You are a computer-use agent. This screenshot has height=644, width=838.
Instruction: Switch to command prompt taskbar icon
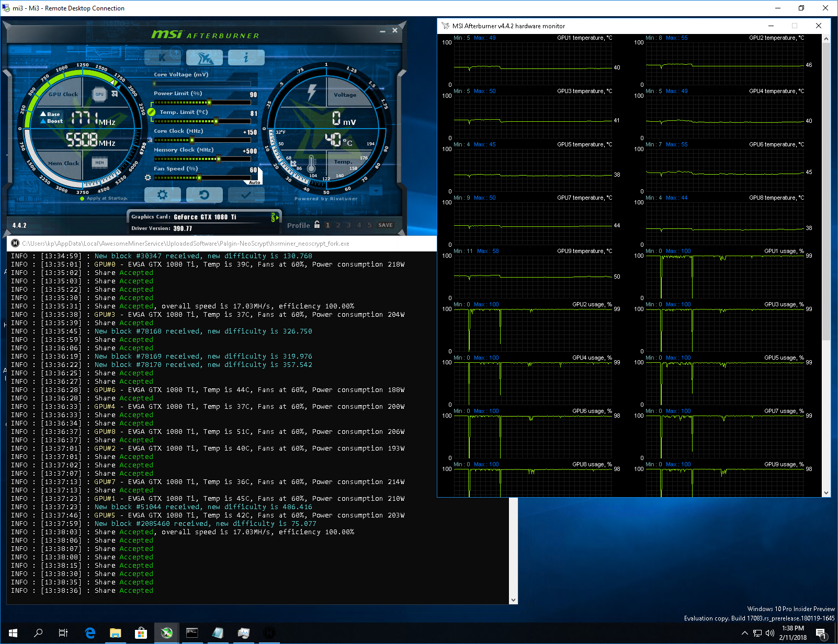pyautogui.click(x=192, y=633)
